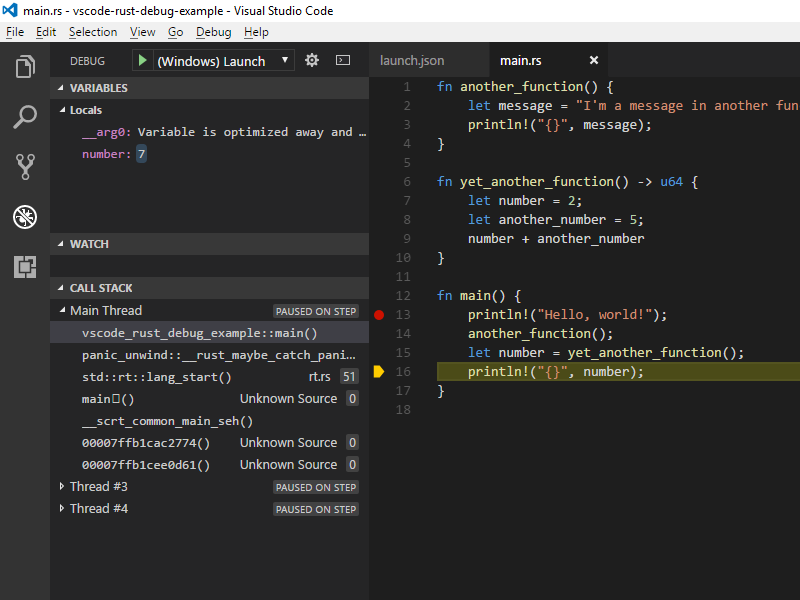Open launch.json via the gear icon

pos(312,61)
